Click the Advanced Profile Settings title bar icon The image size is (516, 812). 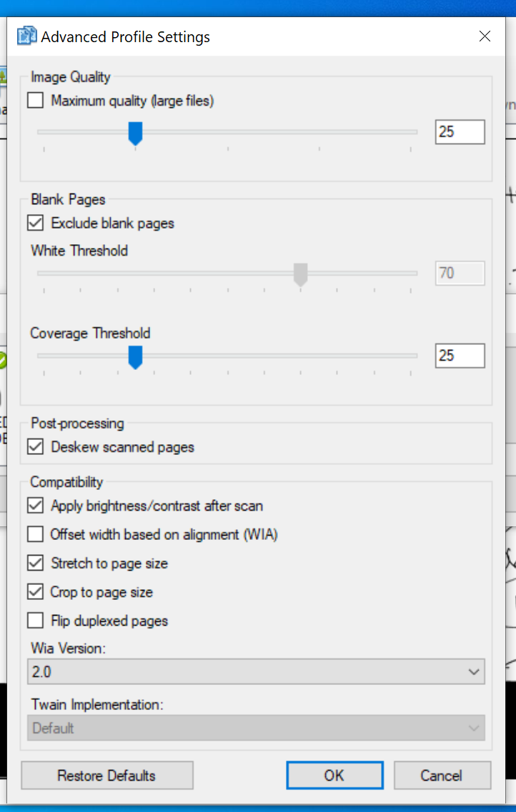click(26, 36)
